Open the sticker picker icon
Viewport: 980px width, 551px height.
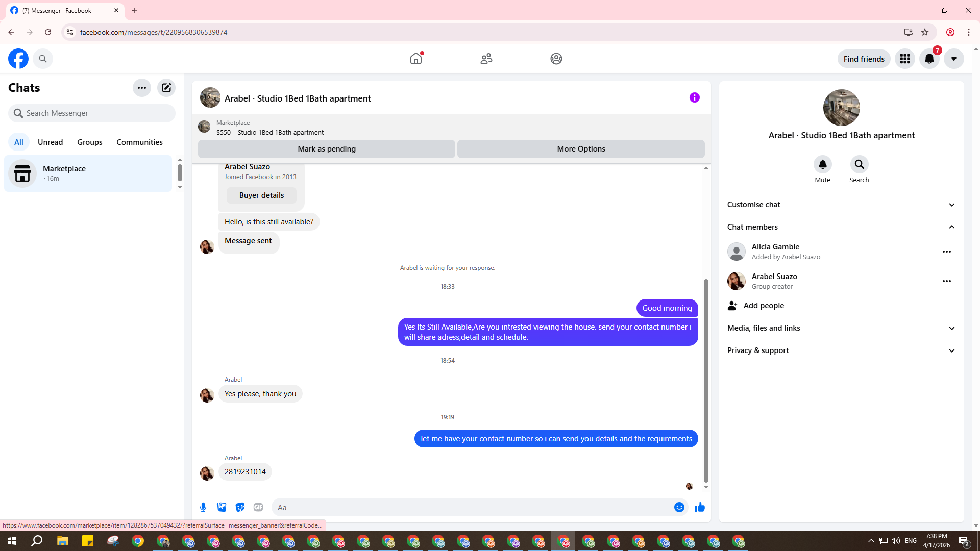240,507
